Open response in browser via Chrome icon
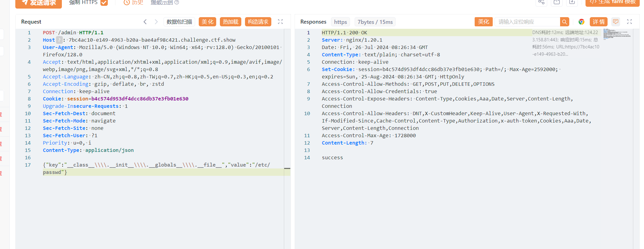Screen dimensions: 644x249 click(x=582, y=22)
